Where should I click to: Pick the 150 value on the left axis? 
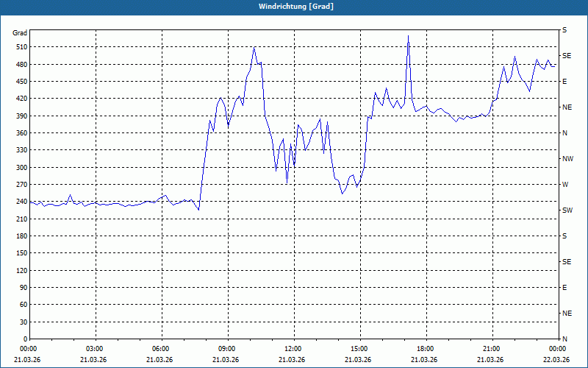22,253
